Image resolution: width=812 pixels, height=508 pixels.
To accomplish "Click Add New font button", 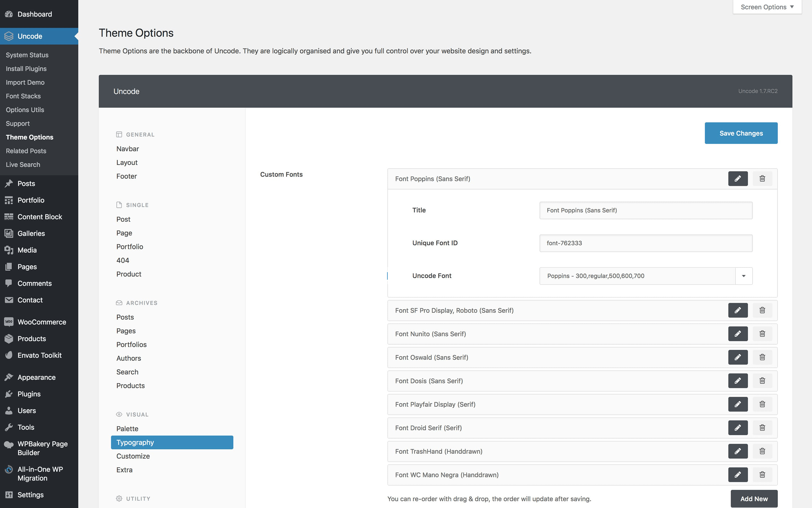I will coord(754,498).
